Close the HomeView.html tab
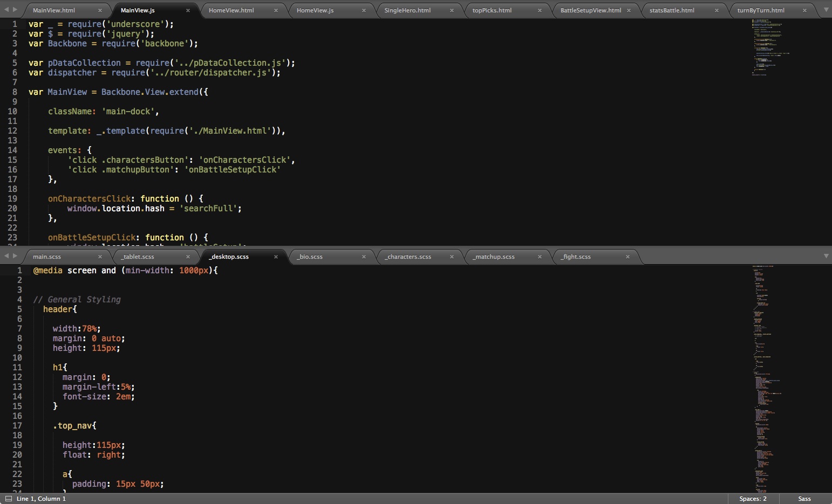Screen dimensions: 832x504 click(x=276, y=10)
